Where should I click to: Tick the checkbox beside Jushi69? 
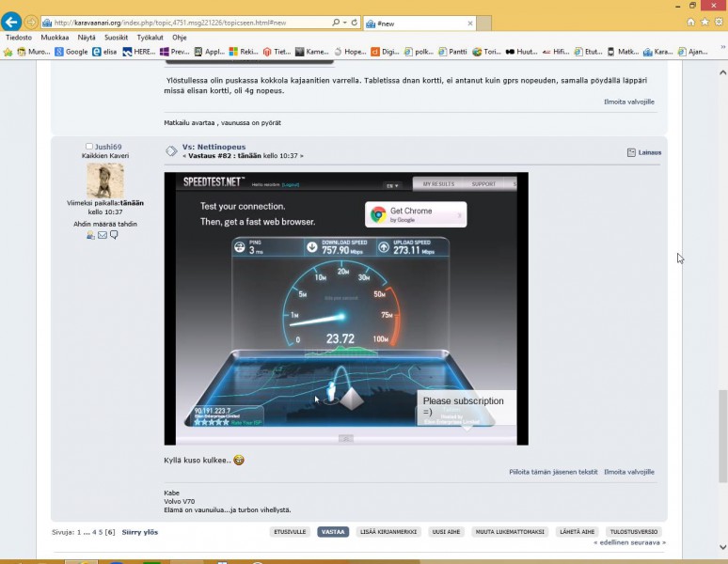89,147
